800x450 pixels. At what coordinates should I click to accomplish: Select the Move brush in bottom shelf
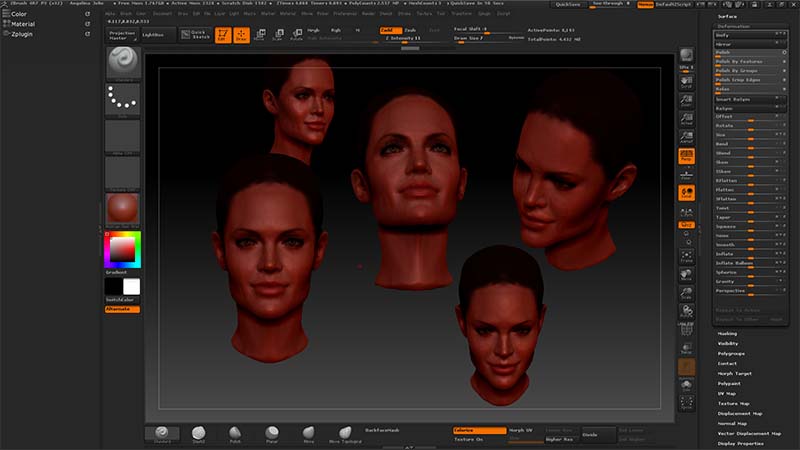(x=309, y=434)
